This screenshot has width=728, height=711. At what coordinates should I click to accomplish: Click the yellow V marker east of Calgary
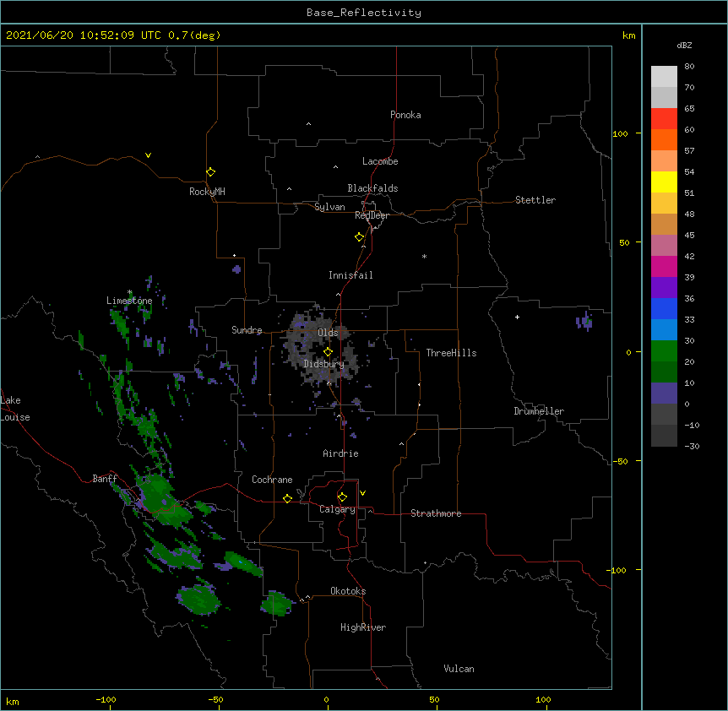(x=362, y=493)
